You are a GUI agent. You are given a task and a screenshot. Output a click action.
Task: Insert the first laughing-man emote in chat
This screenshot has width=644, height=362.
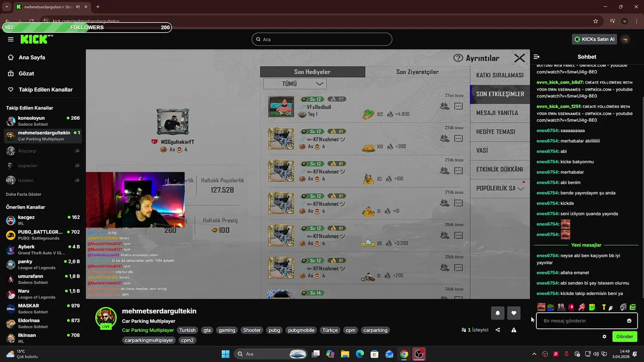point(541,307)
